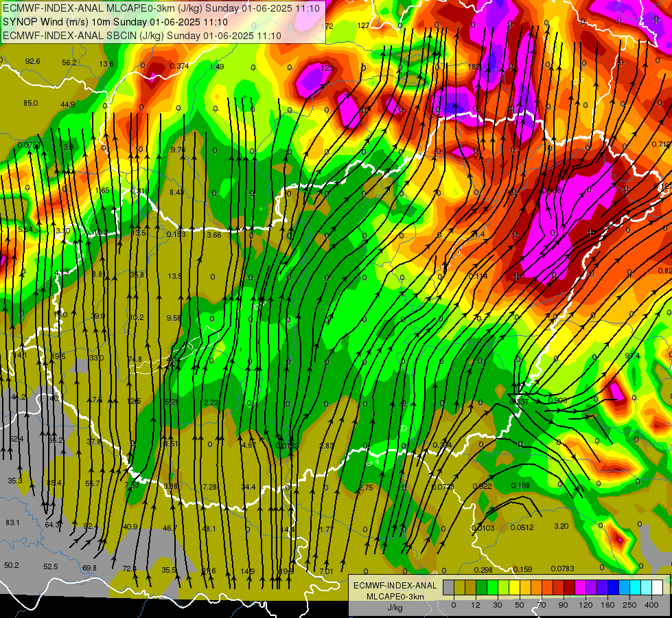The width and height of the screenshot is (672, 618).
Task: Click the map value 2.75
Action: tap(366, 488)
